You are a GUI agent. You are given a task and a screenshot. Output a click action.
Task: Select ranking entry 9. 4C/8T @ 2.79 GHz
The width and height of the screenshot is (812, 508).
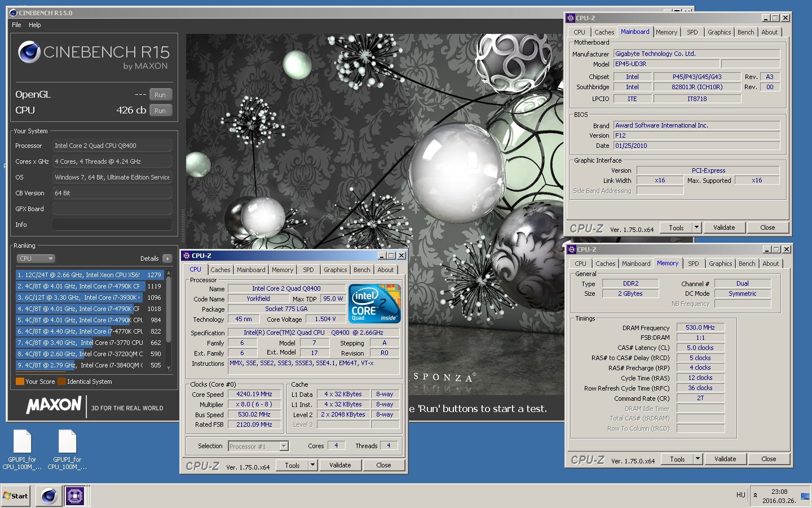pos(90,365)
